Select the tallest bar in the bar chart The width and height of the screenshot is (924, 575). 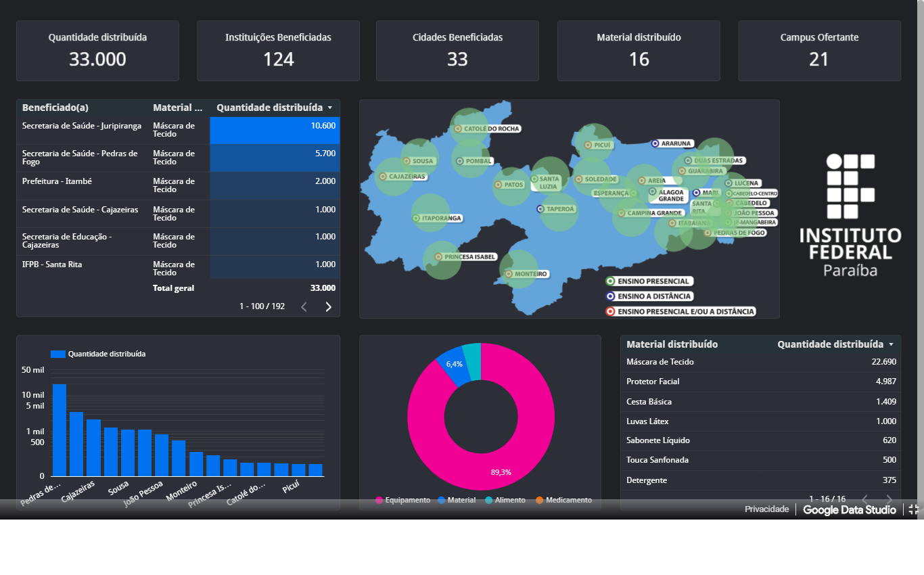[x=60, y=430]
